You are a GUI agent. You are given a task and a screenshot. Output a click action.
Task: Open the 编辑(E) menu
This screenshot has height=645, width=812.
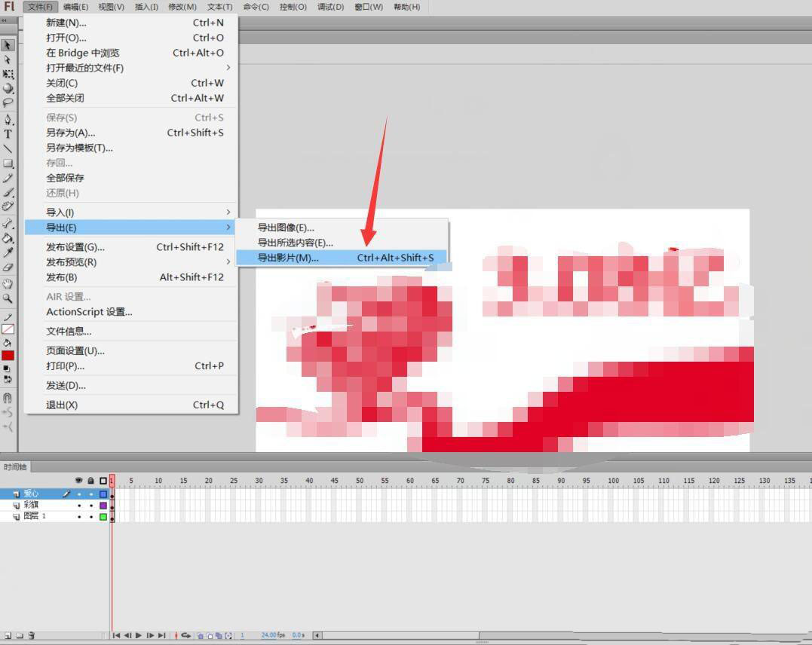(75, 7)
